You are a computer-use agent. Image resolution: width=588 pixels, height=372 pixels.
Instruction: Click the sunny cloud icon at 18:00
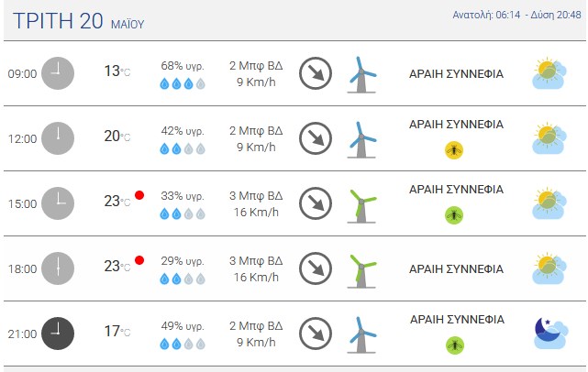pos(549,268)
